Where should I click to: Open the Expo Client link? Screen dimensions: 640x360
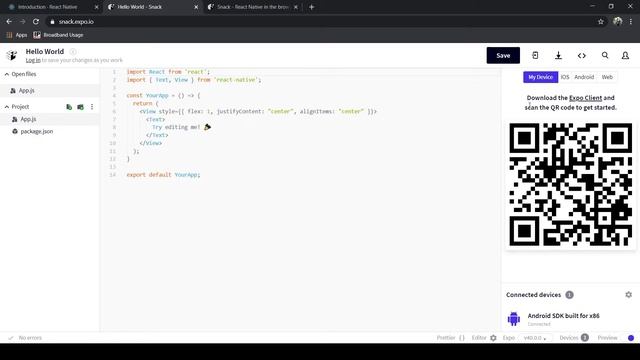[585, 98]
